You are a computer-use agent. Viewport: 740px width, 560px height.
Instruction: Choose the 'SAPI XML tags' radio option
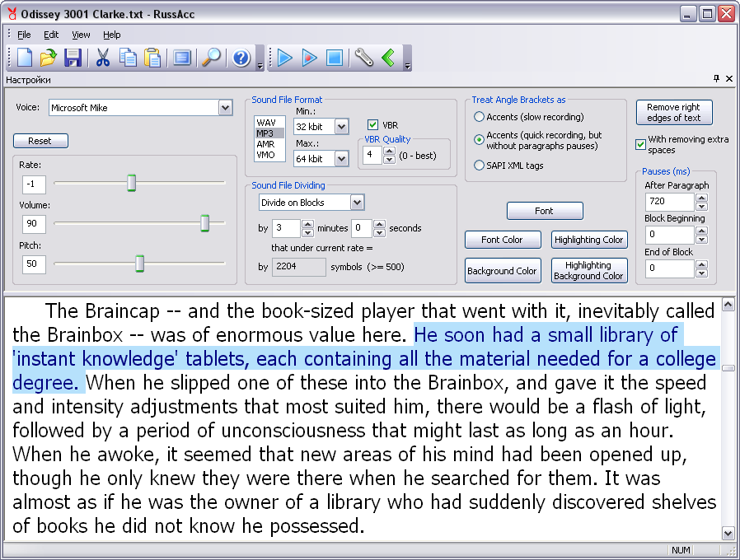(478, 166)
